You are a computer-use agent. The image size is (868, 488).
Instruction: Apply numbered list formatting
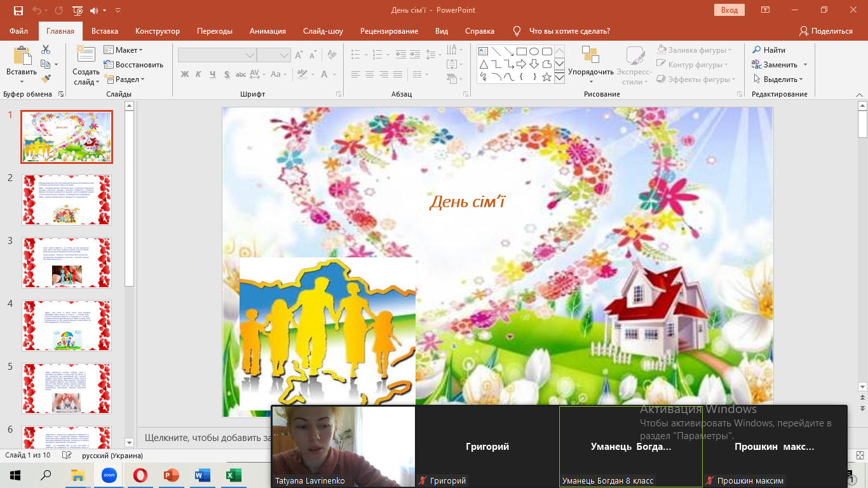377,54
